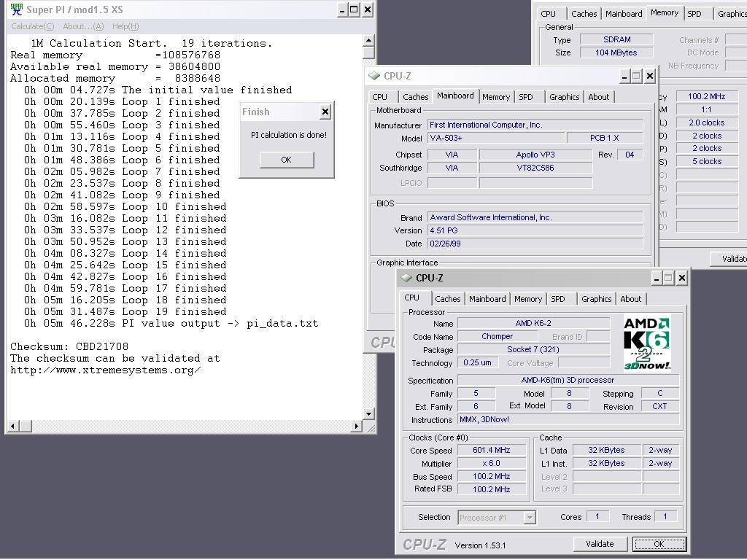Click CPU-Z icon in the front CPU window title bar
The image size is (747, 560).
[x=406, y=278]
